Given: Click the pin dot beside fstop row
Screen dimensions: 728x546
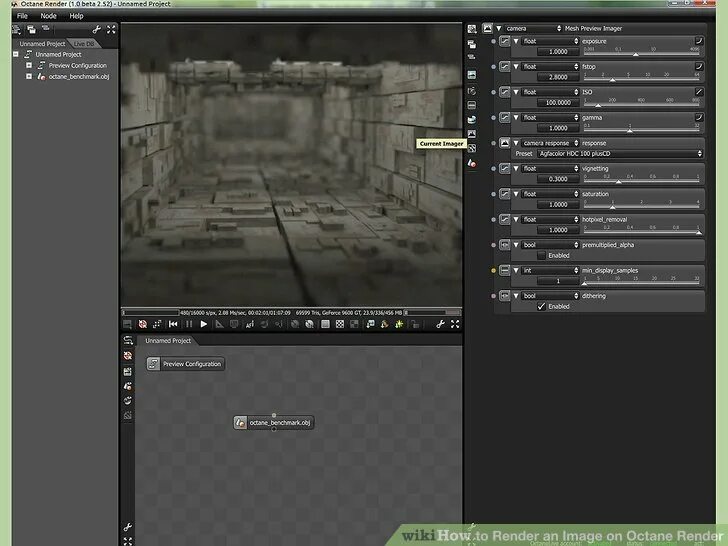Looking at the screenshot, I should pos(493,66).
